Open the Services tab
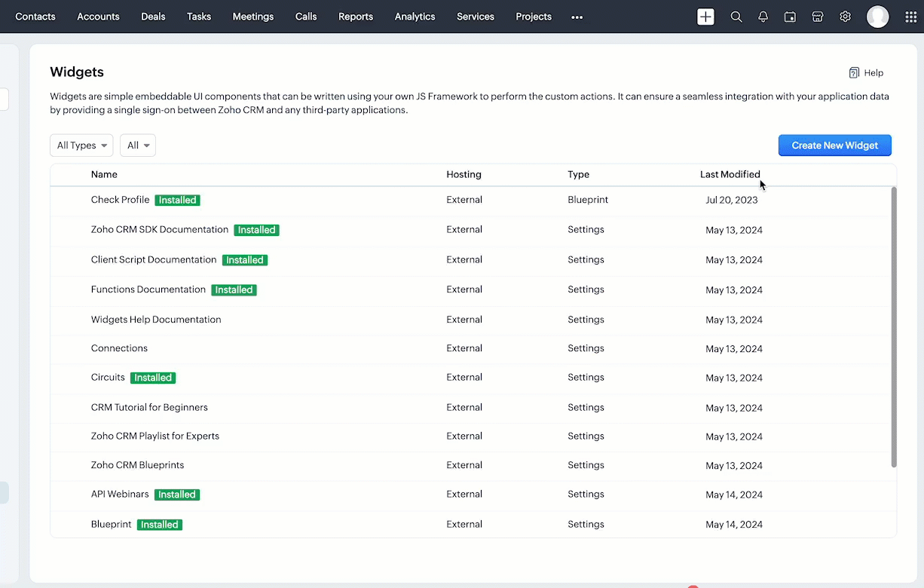 (x=476, y=17)
